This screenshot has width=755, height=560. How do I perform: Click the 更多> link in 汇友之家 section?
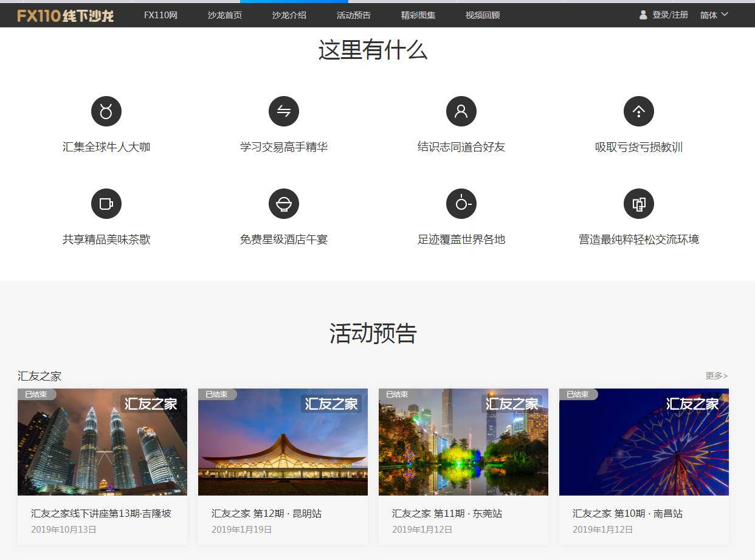tap(716, 376)
